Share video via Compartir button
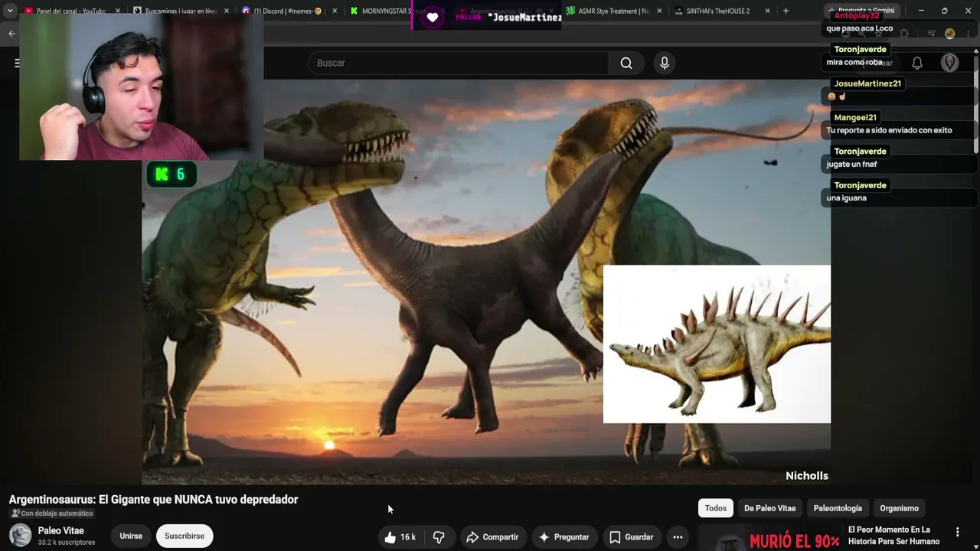 click(493, 537)
